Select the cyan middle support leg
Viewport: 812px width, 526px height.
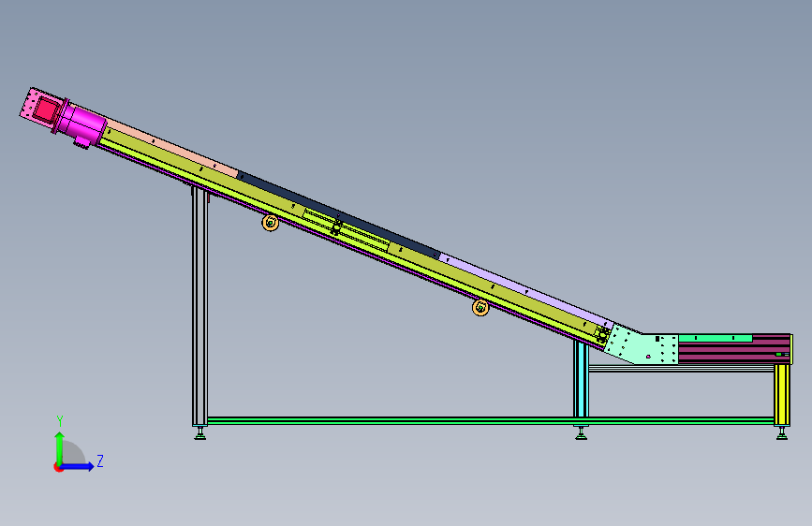(x=581, y=379)
